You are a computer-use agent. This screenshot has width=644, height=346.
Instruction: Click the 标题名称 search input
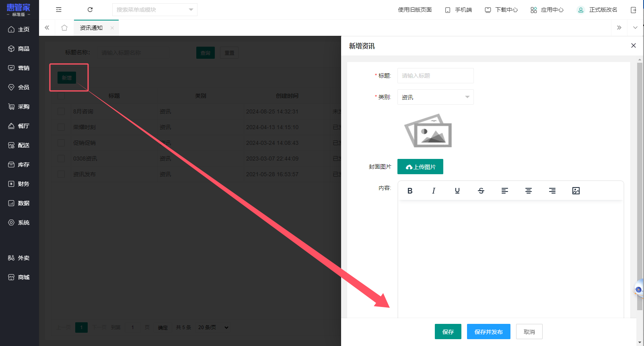click(x=133, y=53)
